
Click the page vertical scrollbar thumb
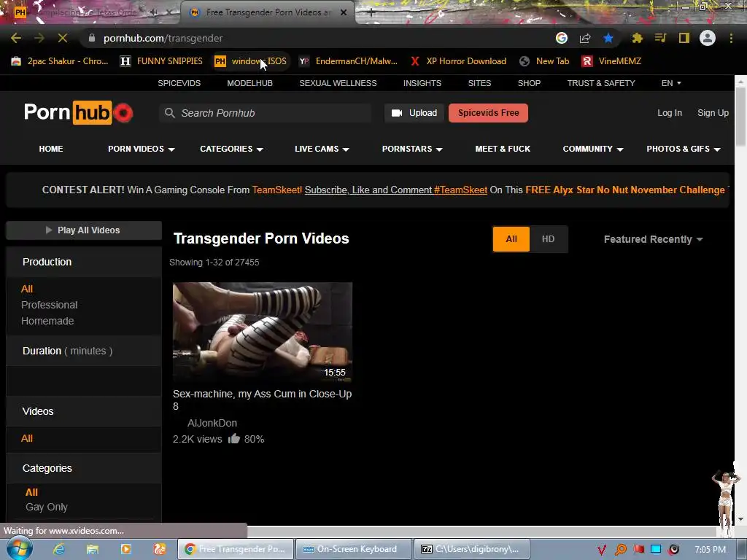pos(740,116)
